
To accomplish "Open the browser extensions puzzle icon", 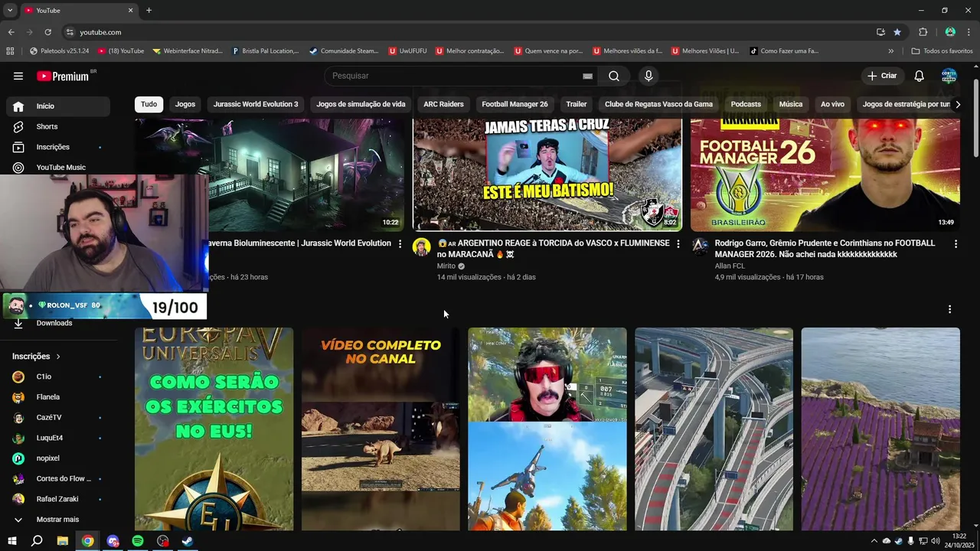I will [x=923, y=32].
